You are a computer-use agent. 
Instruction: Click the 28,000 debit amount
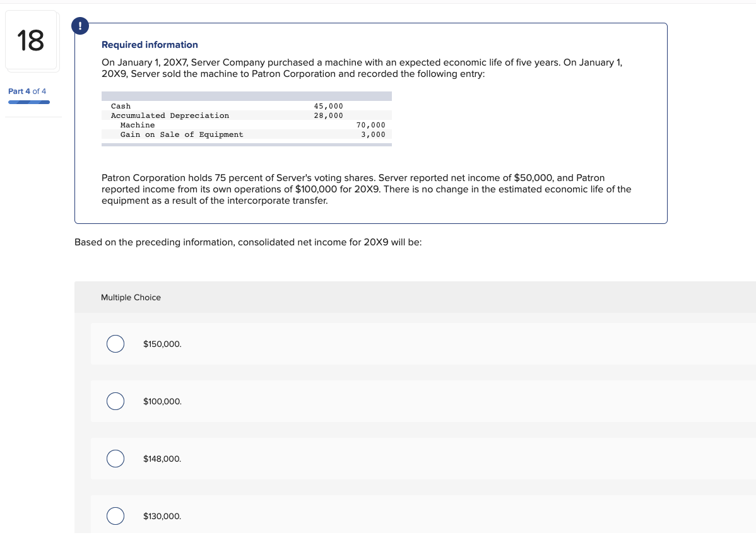pyautogui.click(x=328, y=115)
